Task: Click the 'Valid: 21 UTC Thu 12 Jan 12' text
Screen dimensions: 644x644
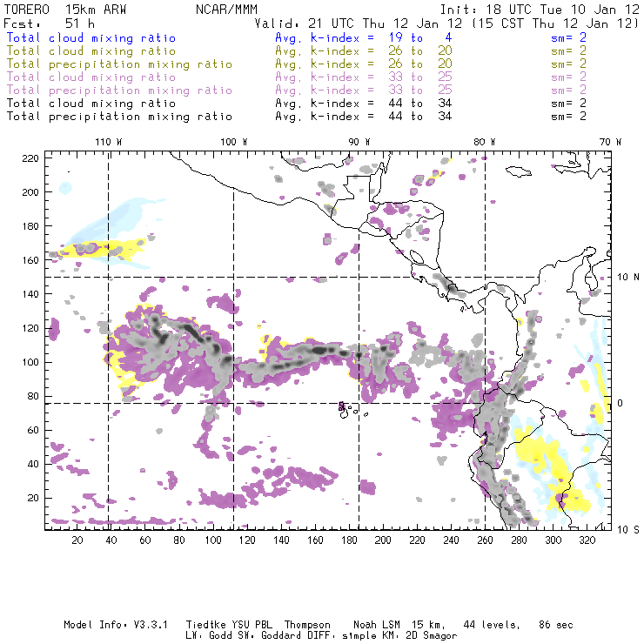Action: 359,23
